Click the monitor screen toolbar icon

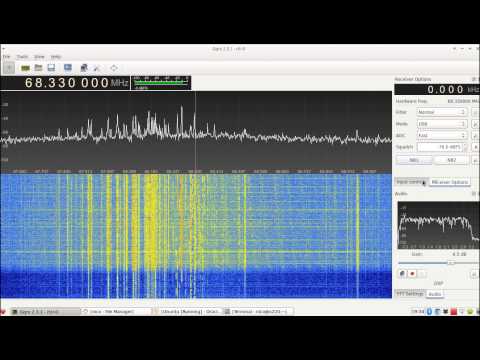[68, 68]
